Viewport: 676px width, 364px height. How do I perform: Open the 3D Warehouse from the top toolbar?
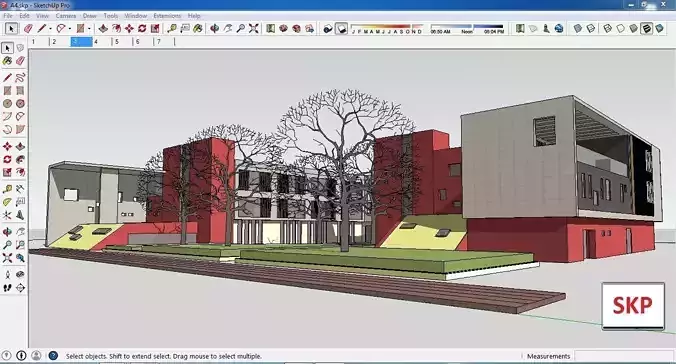pyautogui.click(x=283, y=28)
